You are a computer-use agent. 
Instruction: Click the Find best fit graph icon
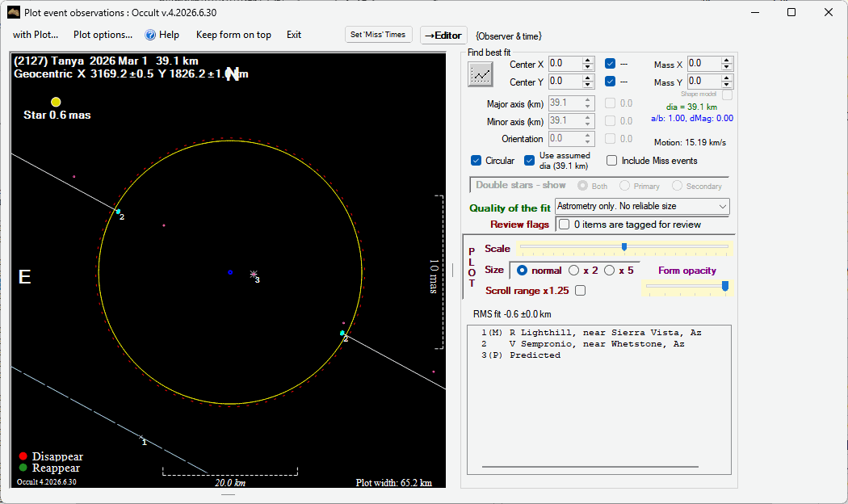coord(481,74)
